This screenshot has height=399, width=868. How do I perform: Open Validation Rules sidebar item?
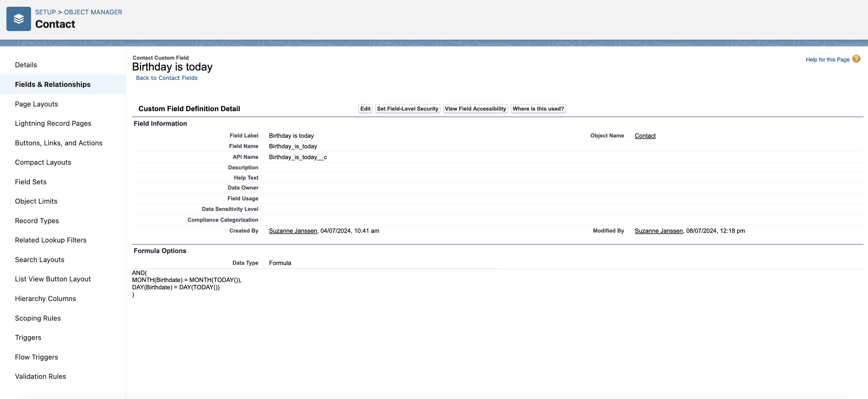coord(40,376)
